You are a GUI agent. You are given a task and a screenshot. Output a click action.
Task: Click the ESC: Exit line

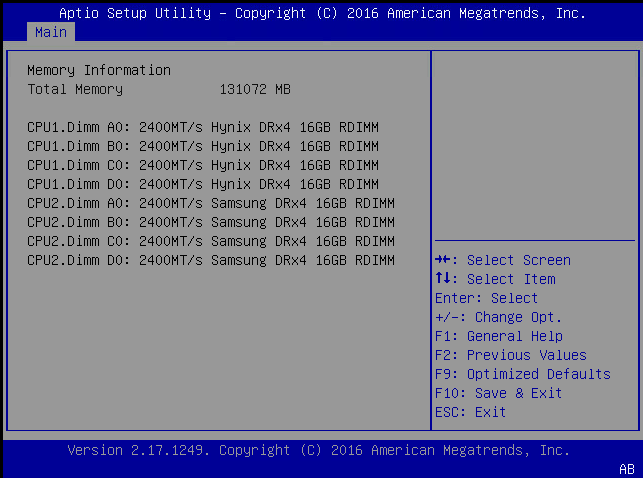tap(470, 412)
